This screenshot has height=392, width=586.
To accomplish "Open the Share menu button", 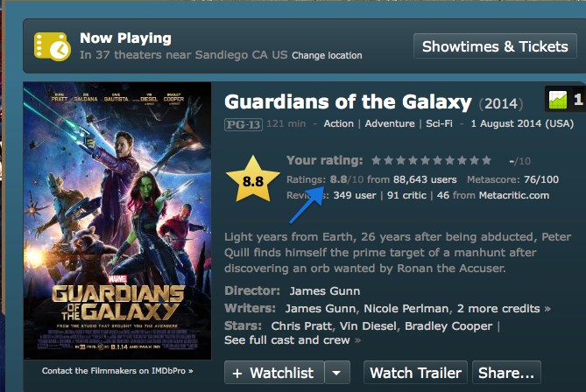I will 505,373.
